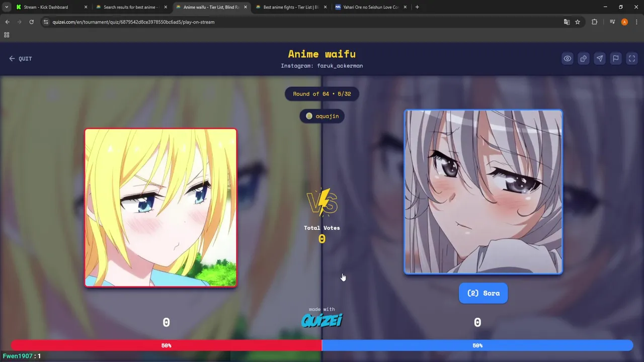Switch to Yahari Ore no Seishun tab
Image resolution: width=644 pixels, height=362 pixels.
coord(371,7)
